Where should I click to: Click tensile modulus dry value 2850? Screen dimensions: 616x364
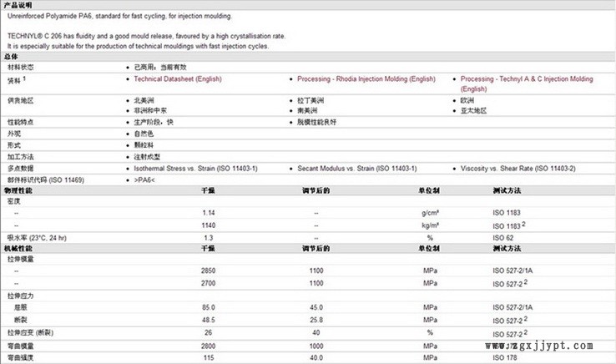[x=208, y=270]
